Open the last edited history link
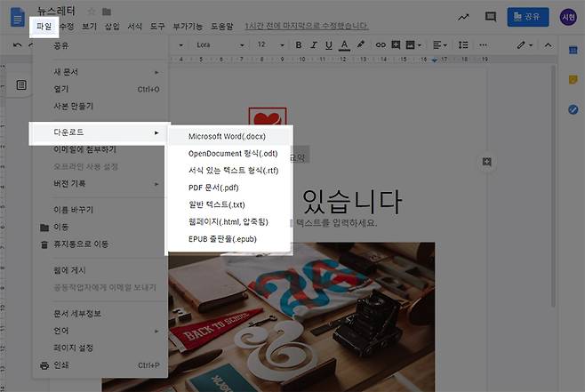 click(x=307, y=26)
